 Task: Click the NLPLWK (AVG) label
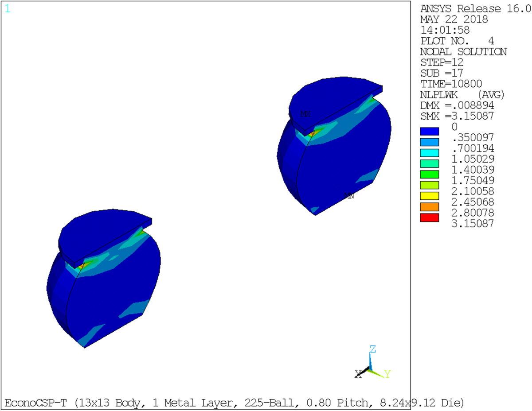point(462,95)
